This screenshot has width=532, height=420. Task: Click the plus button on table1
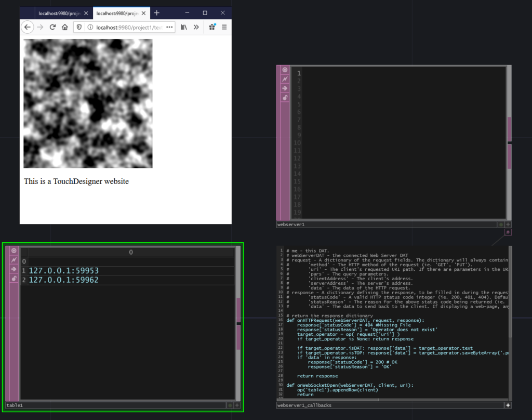coord(237,405)
